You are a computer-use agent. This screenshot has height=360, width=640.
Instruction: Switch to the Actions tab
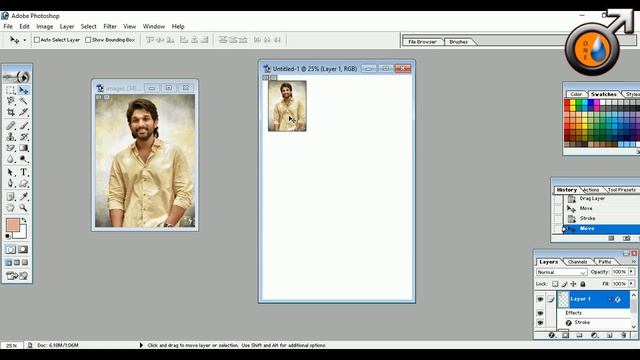coord(591,190)
